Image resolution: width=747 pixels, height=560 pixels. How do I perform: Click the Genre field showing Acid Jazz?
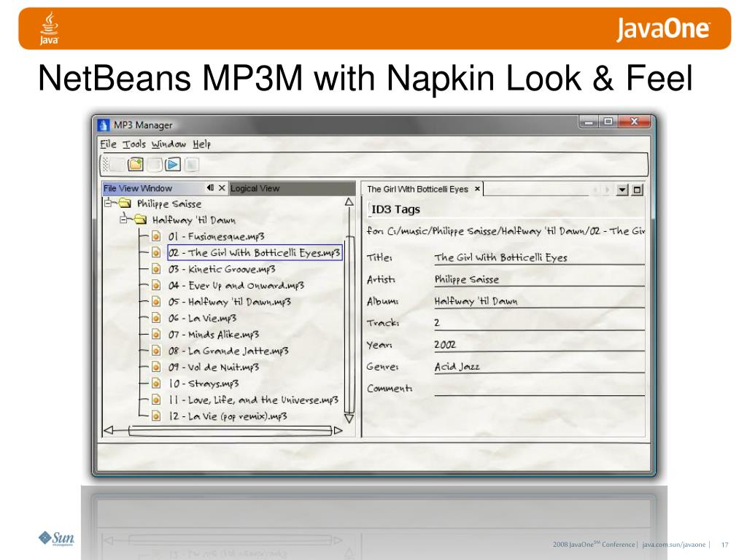pyautogui.click(x=539, y=367)
